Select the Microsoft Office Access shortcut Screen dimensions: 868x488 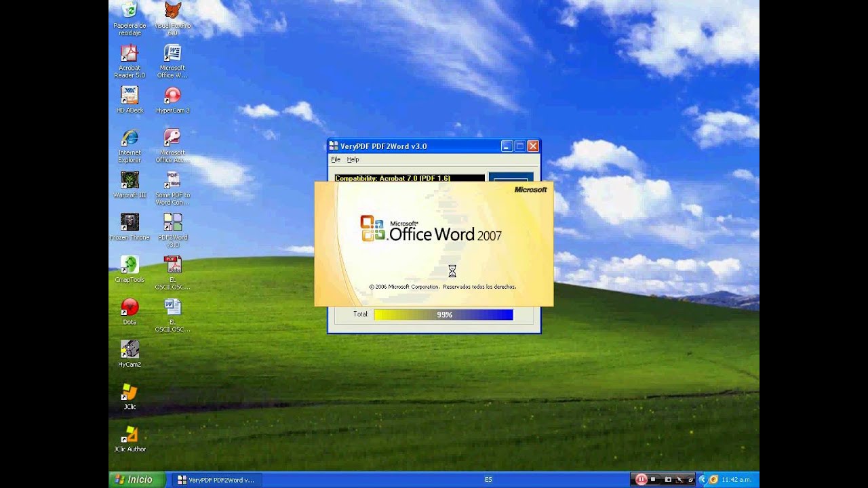tap(172, 146)
